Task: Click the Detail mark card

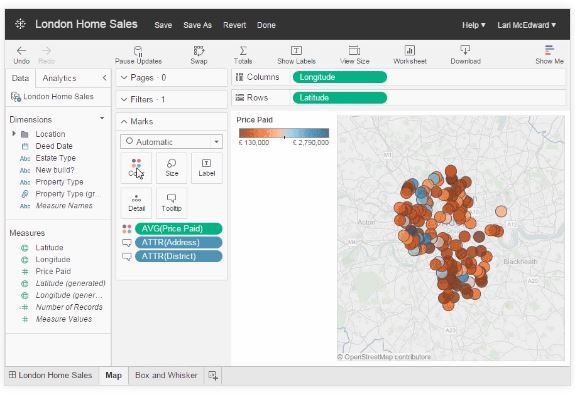Action: tap(136, 203)
